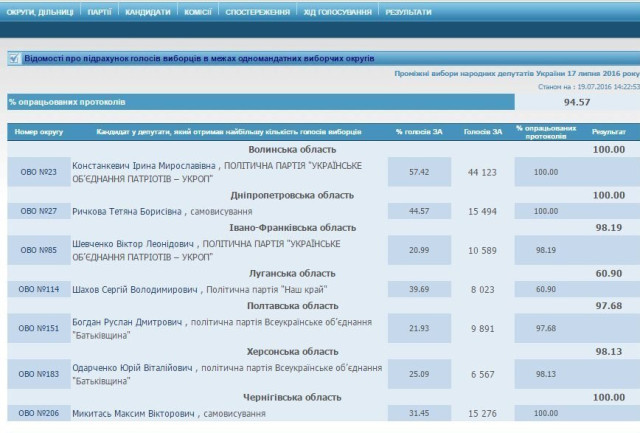640x433 pixels.
Task: Open district ОВО №151
Action: [x=35, y=329]
